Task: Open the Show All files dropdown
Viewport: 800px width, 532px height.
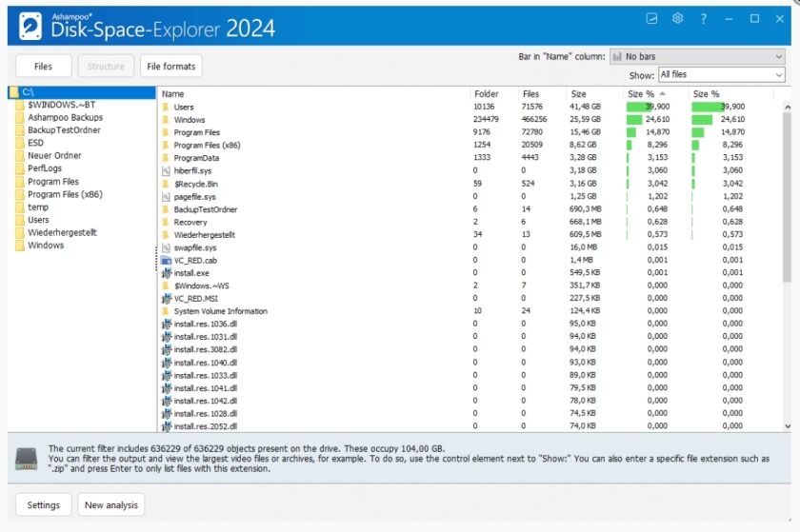Action: pyautogui.click(x=722, y=74)
